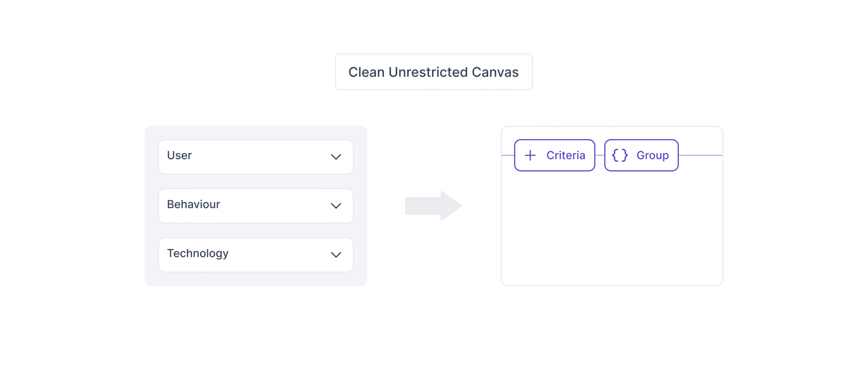Click the connector between Criteria and Group

point(599,155)
